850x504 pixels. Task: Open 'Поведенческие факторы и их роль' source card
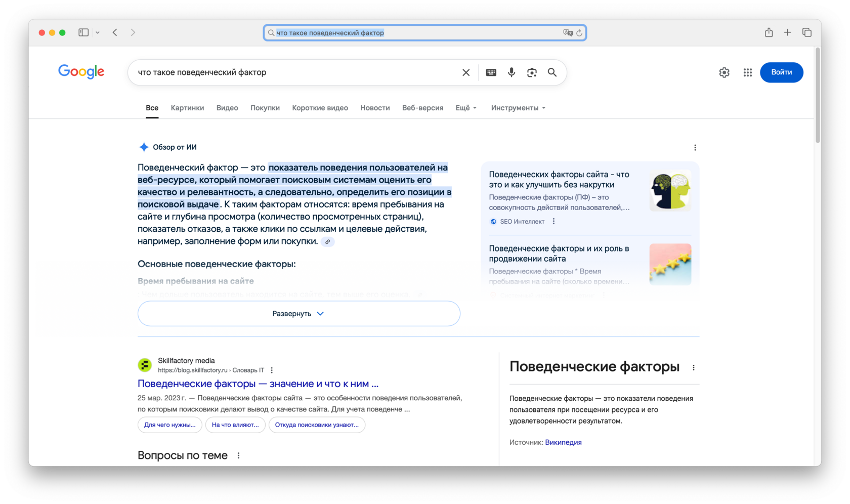coord(559,254)
